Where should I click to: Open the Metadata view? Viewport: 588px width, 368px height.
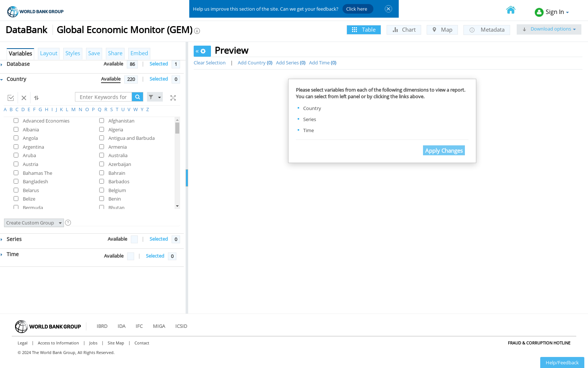(487, 30)
